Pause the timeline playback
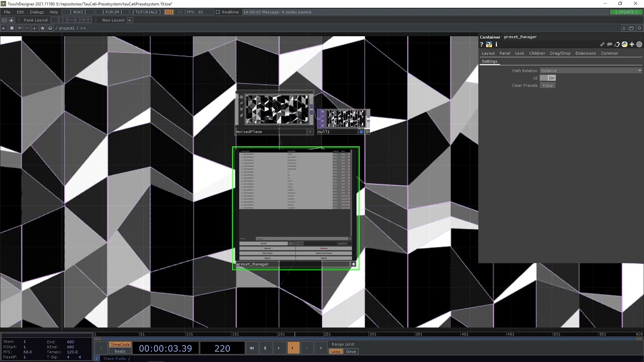Image resolution: width=644 pixels, height=362 pixels. point(265,348)
